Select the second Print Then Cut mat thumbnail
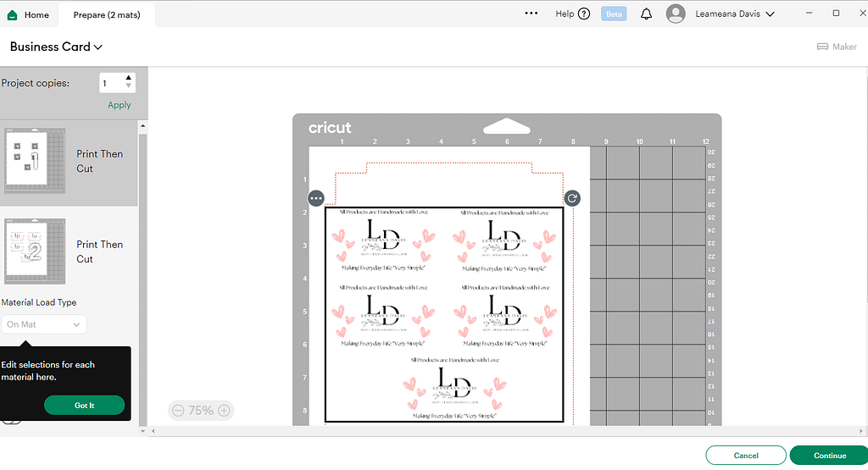Viewport: 868px width, 470px height. (36, 252)
